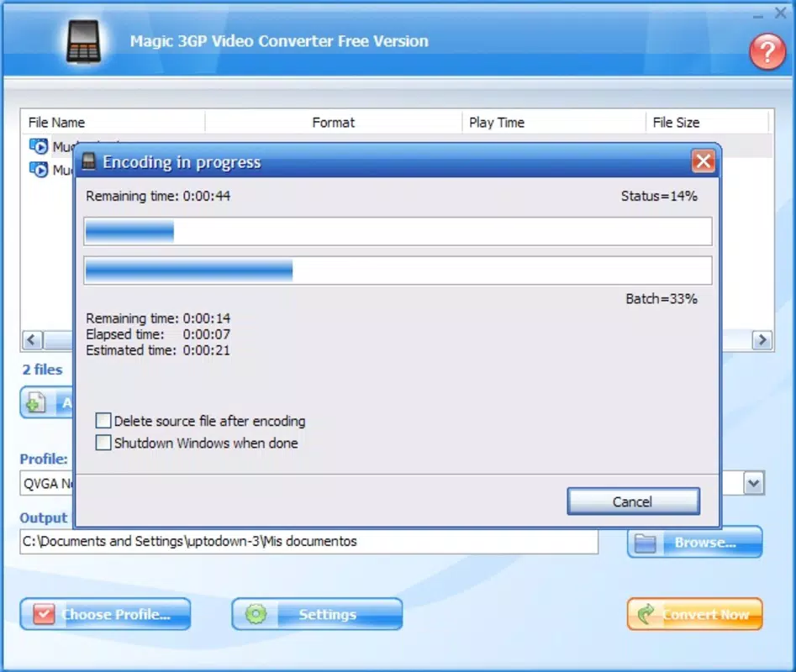
Task: Click the mobile phone application logo
Action: pos(83,42)
